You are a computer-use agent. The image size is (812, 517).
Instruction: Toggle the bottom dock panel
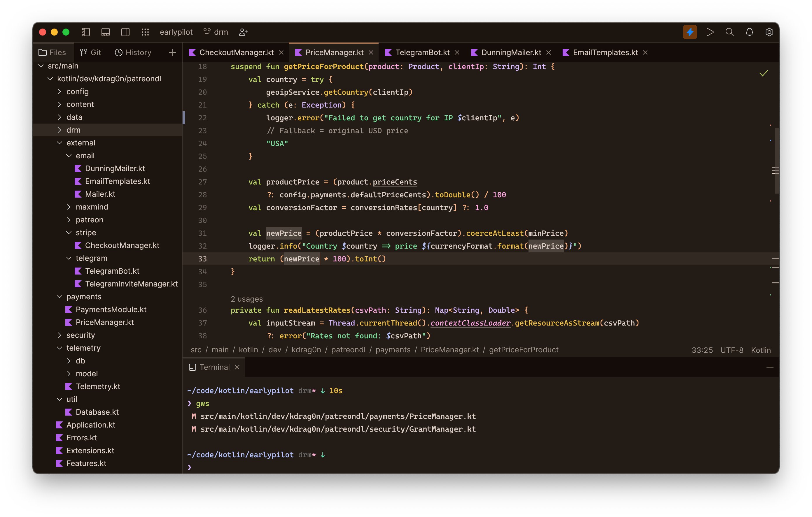pos(105,32)
